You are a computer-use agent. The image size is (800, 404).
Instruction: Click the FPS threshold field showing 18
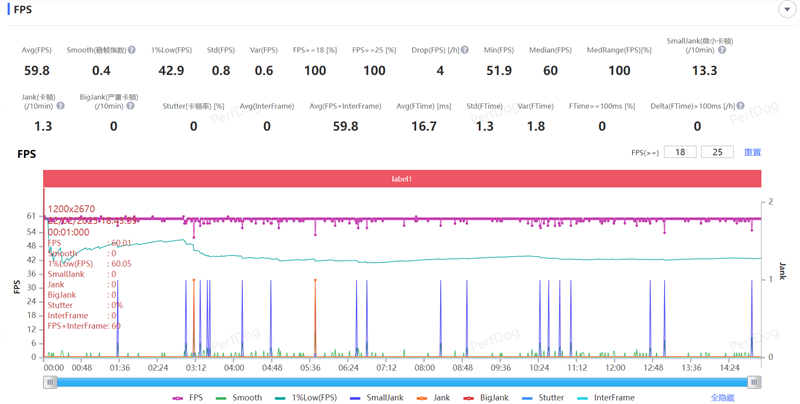tap(680, 152)
